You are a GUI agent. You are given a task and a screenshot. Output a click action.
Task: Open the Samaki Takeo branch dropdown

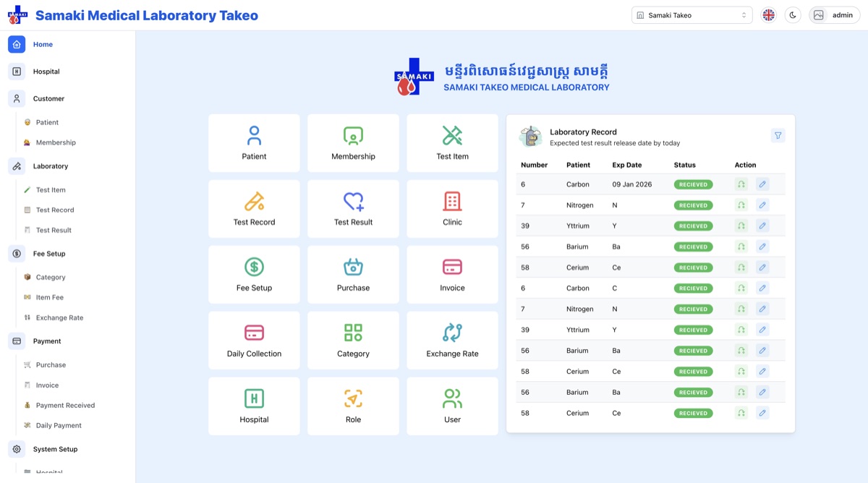[x=692, y=15]
